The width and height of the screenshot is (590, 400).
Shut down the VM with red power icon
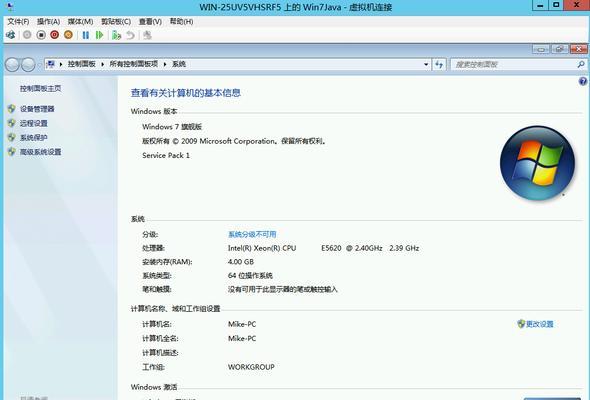[x=55, y=35]
